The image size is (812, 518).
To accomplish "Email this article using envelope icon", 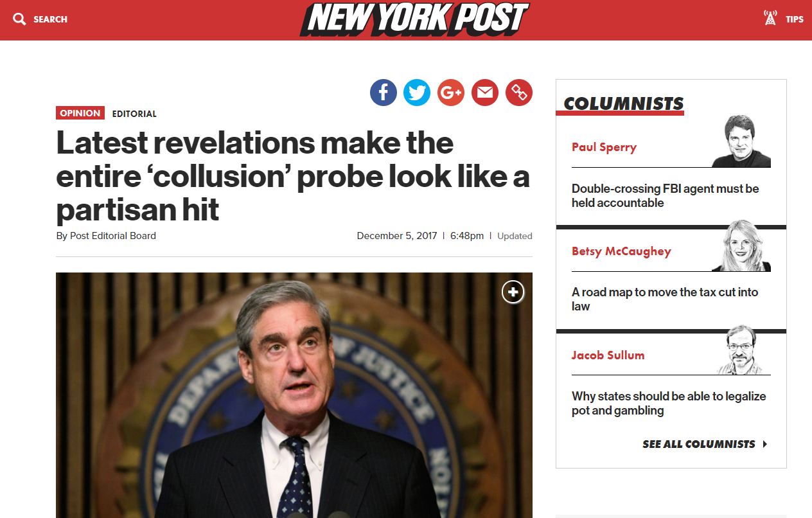I will (x=485, y=93).
